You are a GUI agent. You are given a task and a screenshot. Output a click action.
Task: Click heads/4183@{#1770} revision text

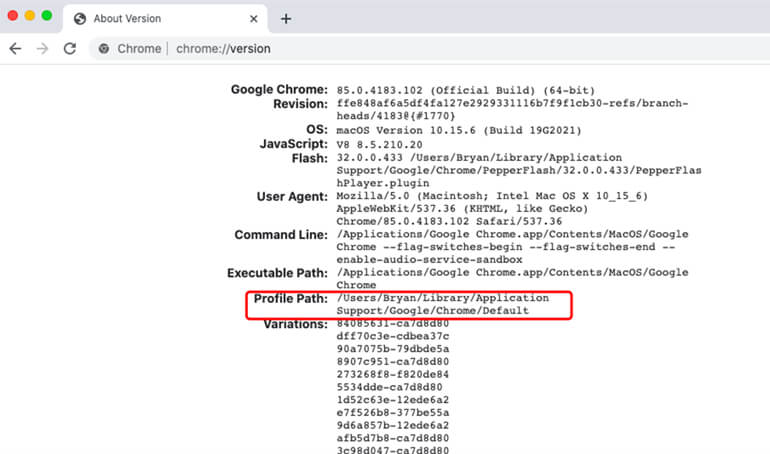[396, 116]
